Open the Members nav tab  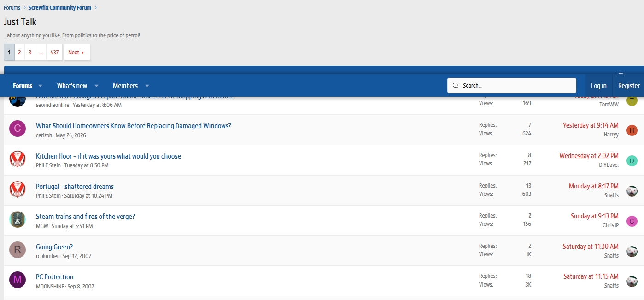(125, 86)
